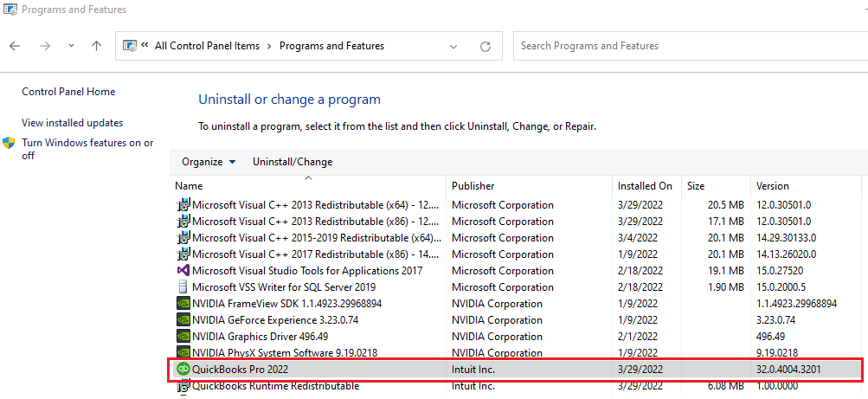Viewport: 868px width, 399px height.
Task: Click NVIDIA Corporation publisher of FrameView SDK
Action: (x=497, y=304)
